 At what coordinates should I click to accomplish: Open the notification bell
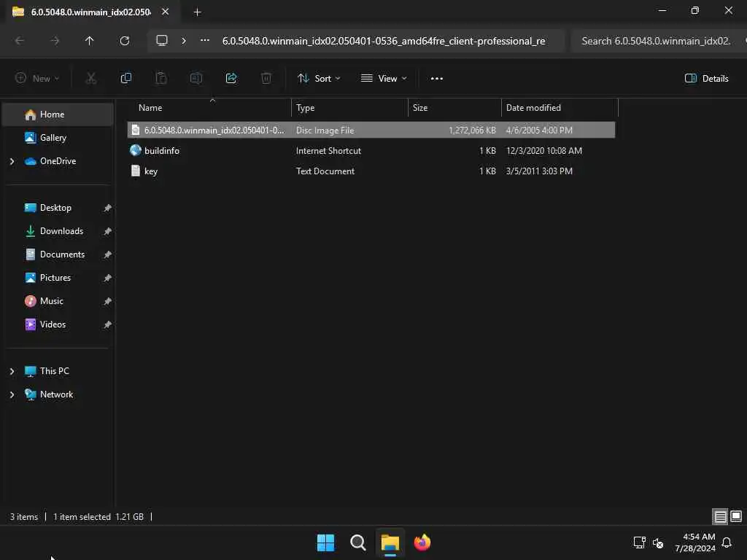click(727, 542)
